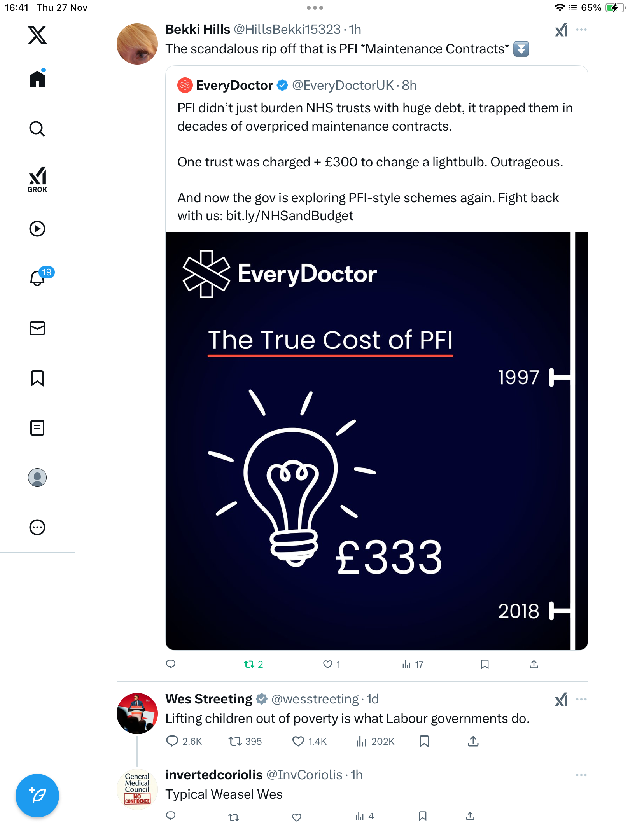Open the Lists page icon
This screenshot has width=630, height=840.
[37, 428]
